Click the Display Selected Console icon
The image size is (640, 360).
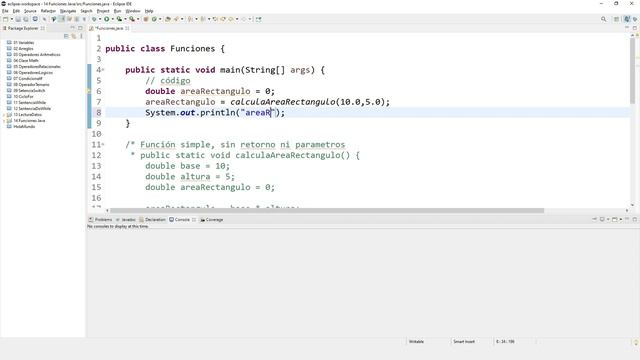click(x=602, y=220)
